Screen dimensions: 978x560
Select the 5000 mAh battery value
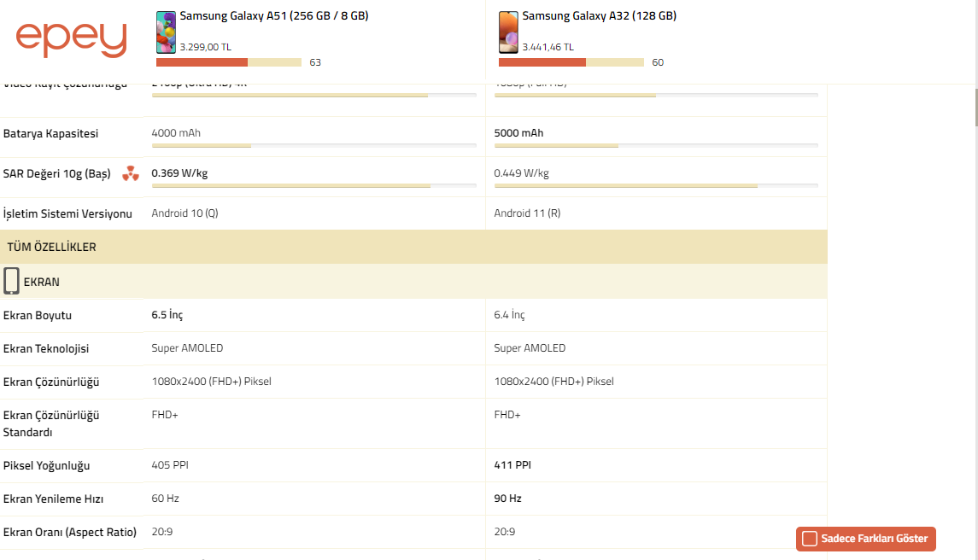518,133
